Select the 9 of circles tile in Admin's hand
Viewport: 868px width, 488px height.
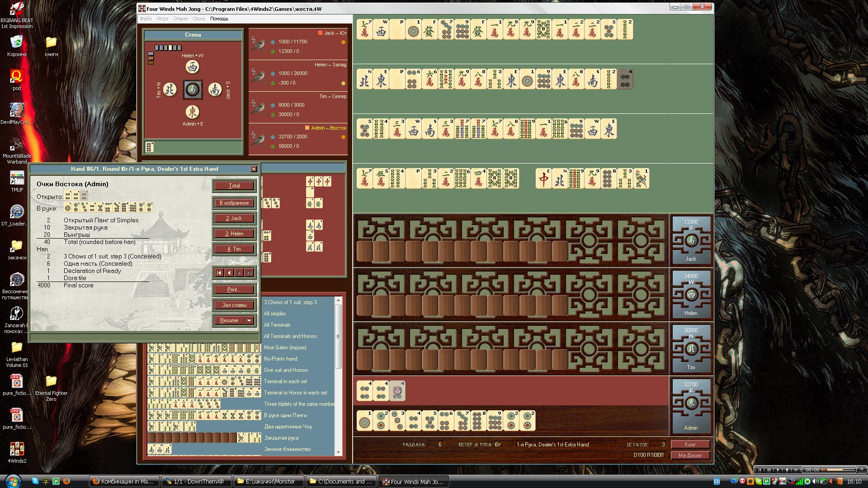(x=495, y=420)
